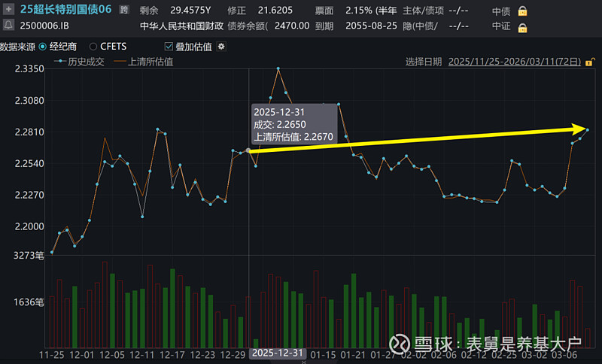Open bond name 25超长特别国债06

click(65, 9)
